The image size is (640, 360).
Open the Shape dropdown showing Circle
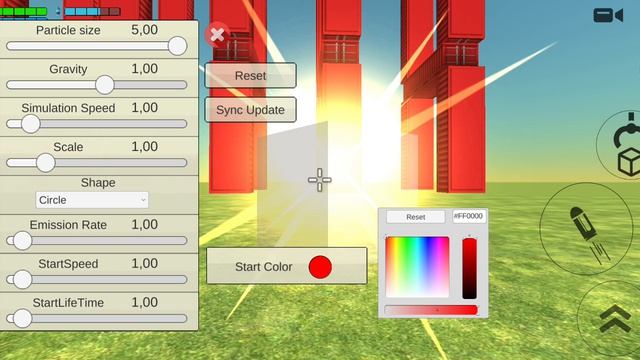(92, 200)
